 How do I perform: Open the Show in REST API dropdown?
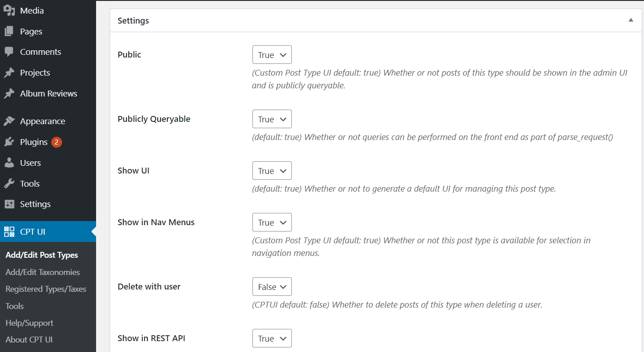pyautogui.click(x=271, y=338)
